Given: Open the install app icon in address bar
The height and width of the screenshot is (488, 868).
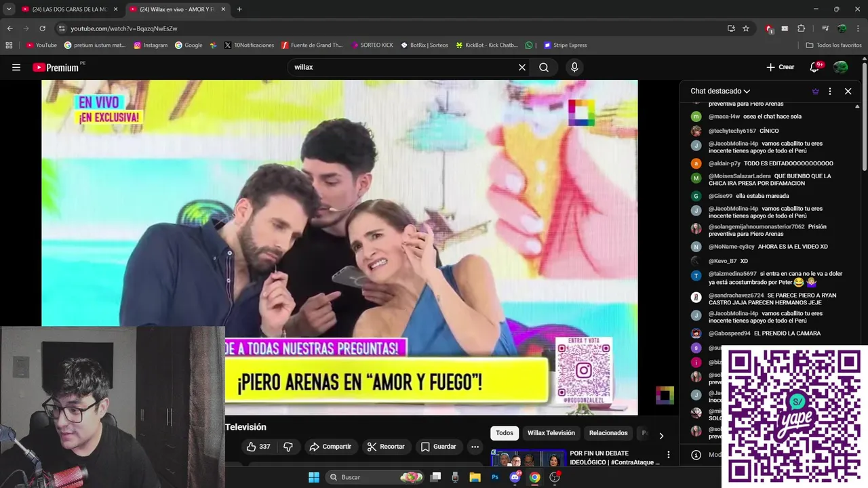Looking at the screenshot, I should pos(731,28).
